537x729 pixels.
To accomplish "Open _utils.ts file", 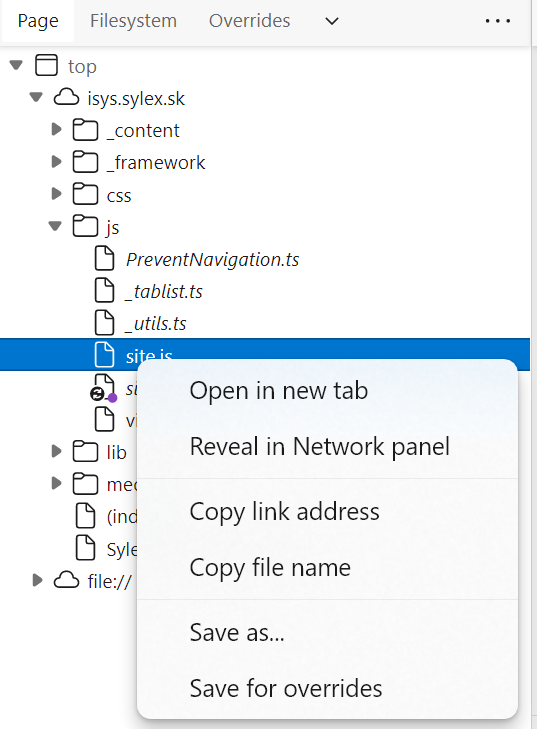I will (156, 324).
